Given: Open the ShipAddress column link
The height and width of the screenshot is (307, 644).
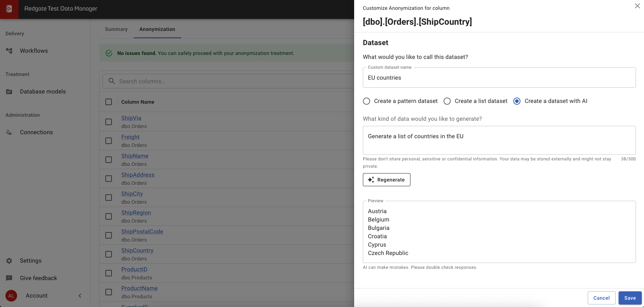Looking at the screenshot, I should click(x=138, y=175).
